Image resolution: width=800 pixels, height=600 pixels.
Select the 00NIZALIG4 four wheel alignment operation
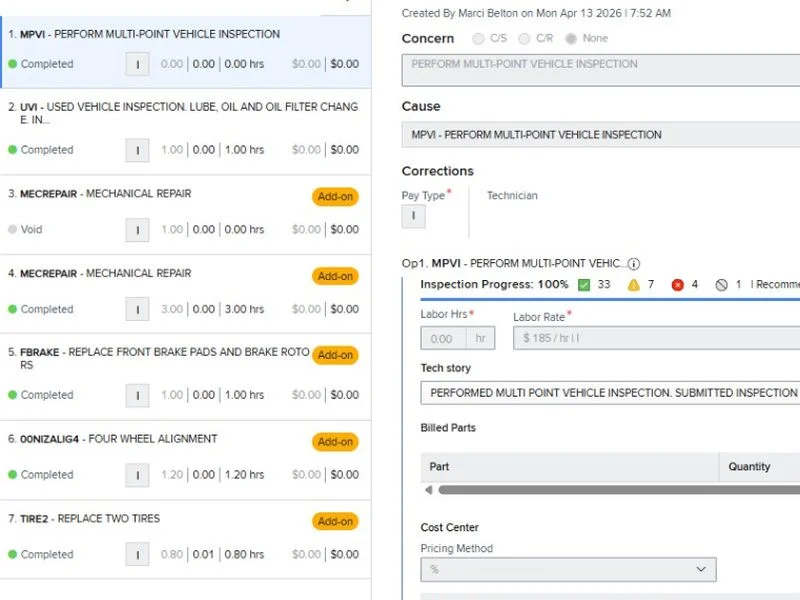[150, 439]
